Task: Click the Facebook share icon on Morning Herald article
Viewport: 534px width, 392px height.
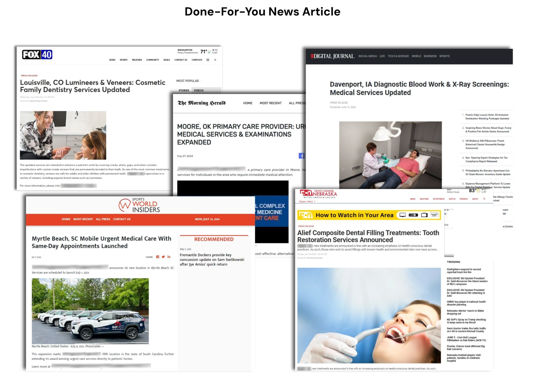Action: click(301, 156)
